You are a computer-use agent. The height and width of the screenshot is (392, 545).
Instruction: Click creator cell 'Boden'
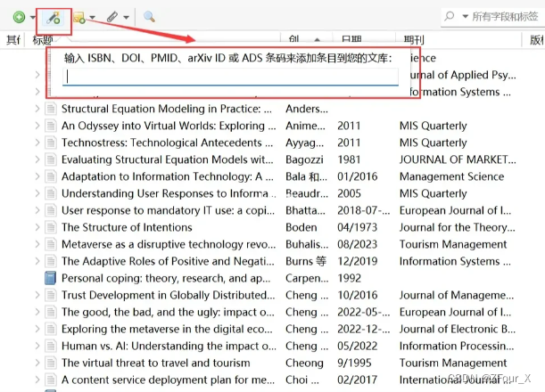click(x=301, y=227)
